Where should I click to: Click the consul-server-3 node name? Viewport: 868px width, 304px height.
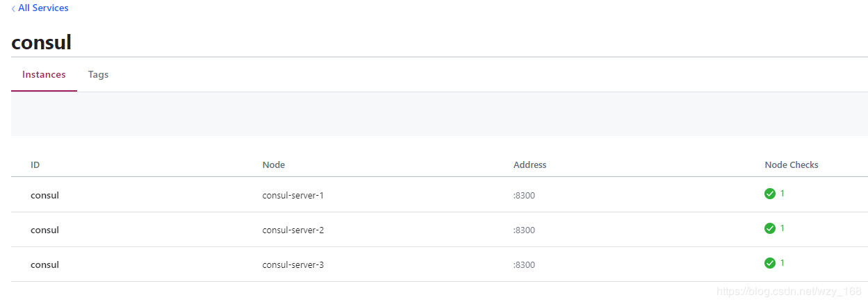pyautogui.click(x=293, y=264)
